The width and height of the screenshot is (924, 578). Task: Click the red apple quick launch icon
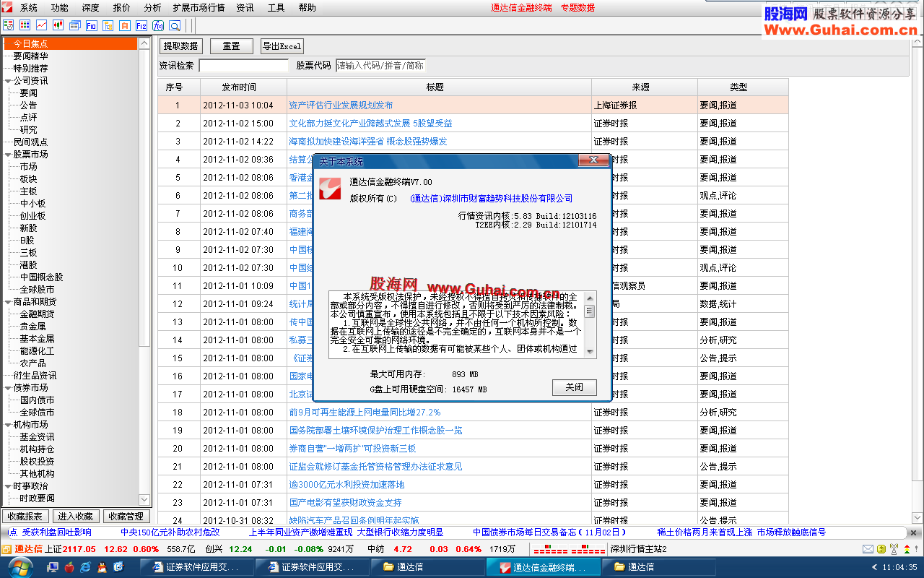pos(69,567)
